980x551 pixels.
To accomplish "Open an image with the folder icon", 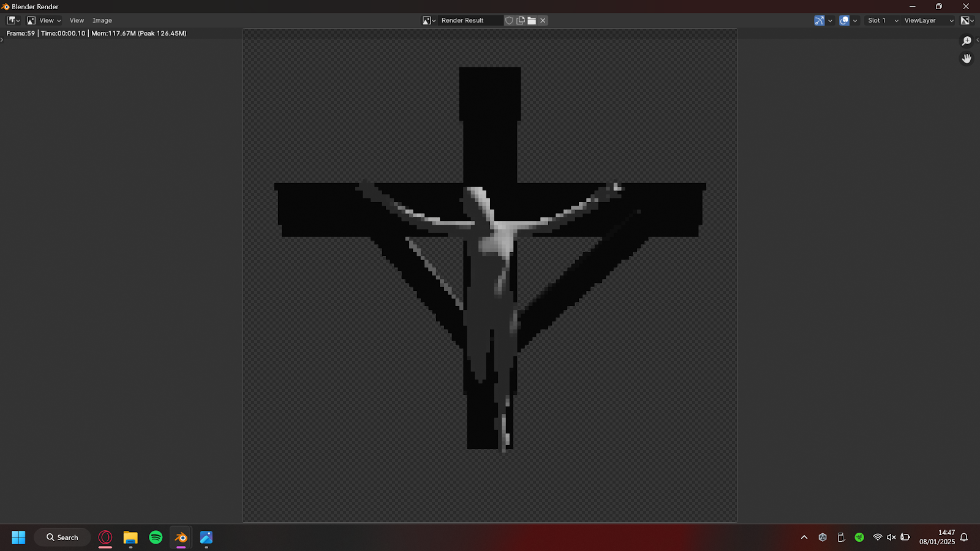I will [x=532, y=20].
